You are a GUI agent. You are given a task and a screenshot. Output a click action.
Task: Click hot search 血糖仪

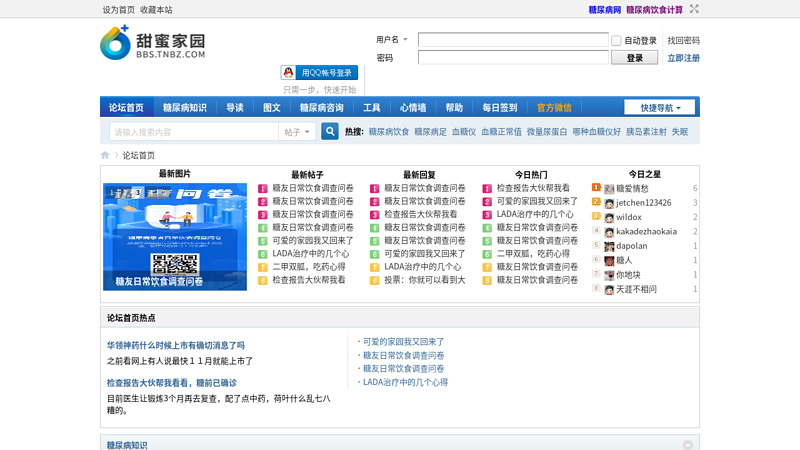tap(464, 132)
